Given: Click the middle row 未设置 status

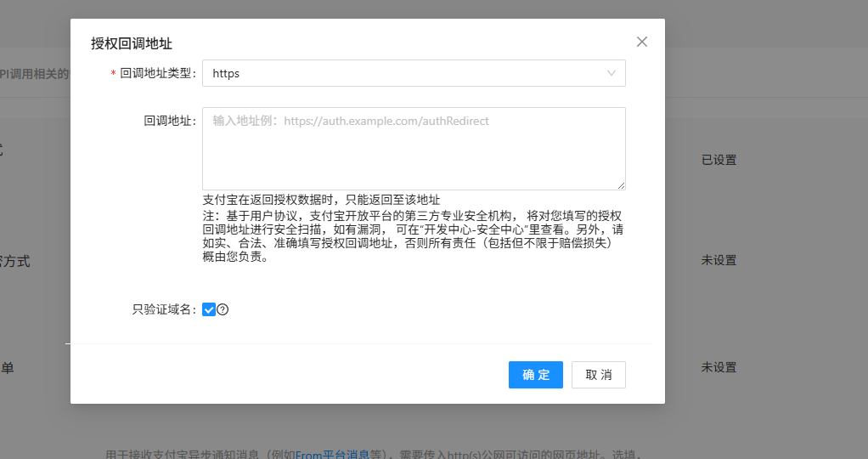Looking at the screenshot, I should click(x=719, y=260).
